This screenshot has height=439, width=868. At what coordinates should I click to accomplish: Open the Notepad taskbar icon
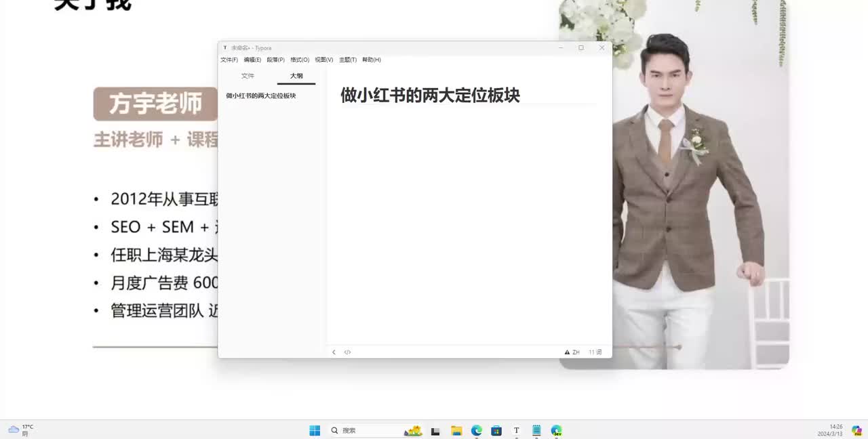click(x=536, y=430)
